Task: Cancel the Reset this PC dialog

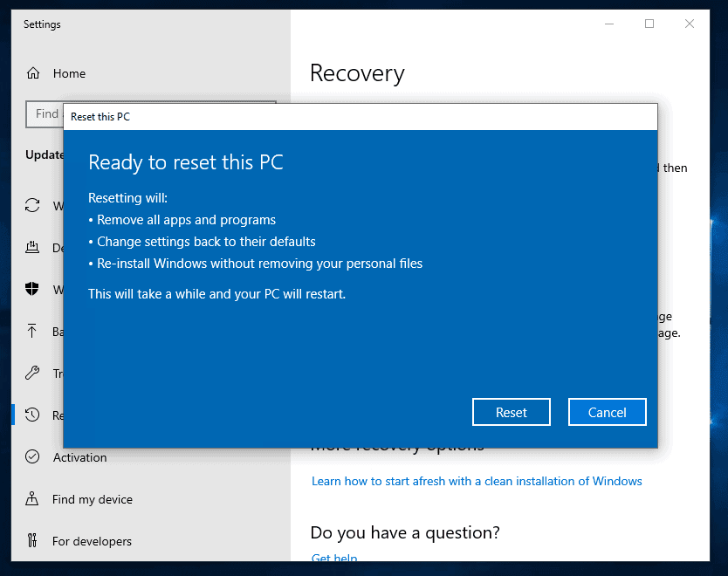Action: (608, 412)
